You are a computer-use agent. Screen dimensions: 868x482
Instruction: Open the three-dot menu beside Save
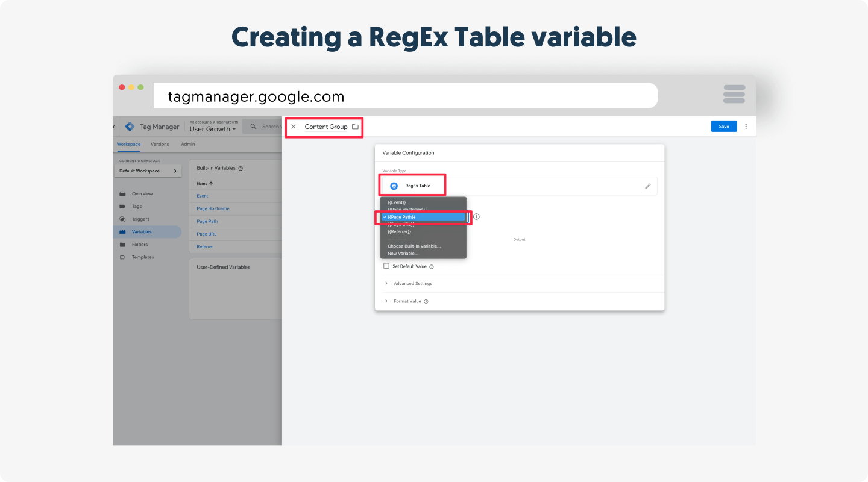pyautogui.click(x=746, y=127)
